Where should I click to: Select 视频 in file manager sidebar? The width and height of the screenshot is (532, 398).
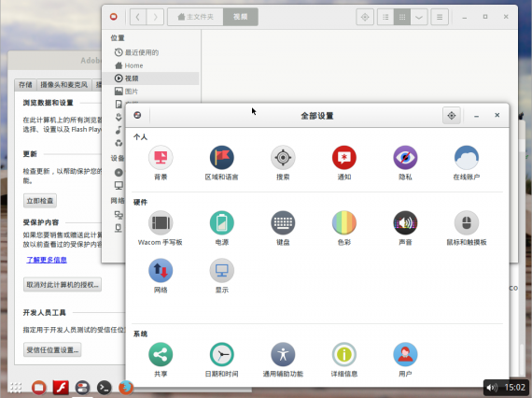pyautogui.click(x=150, y=78)
